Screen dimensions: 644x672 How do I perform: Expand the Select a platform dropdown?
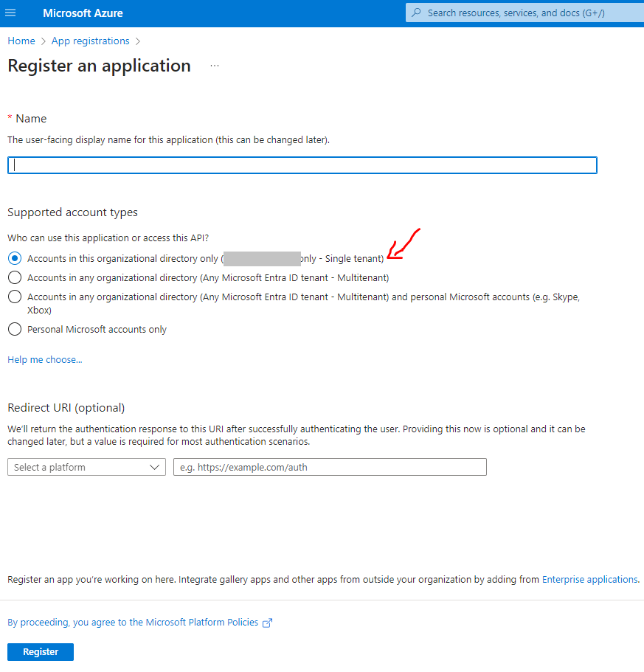[86, 467]
